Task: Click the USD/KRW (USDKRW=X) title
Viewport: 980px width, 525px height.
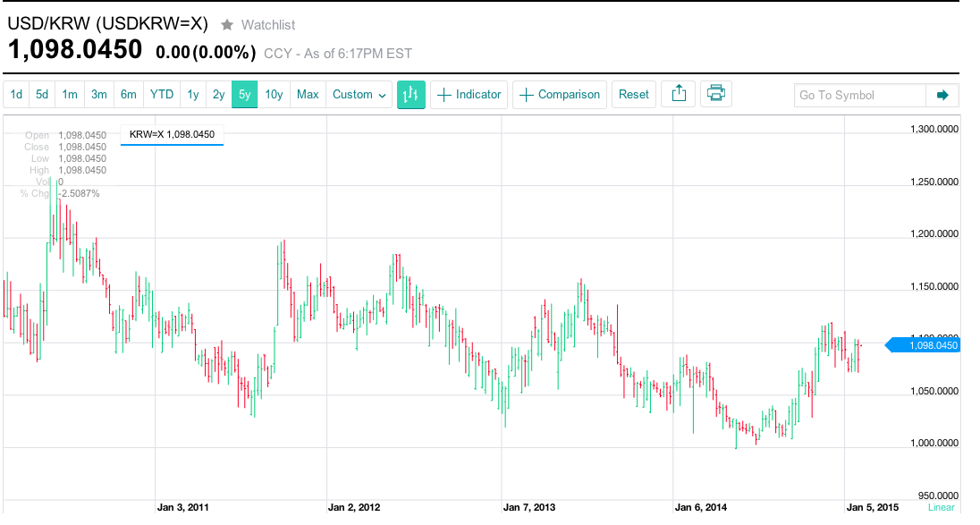Action: [107, 24]
